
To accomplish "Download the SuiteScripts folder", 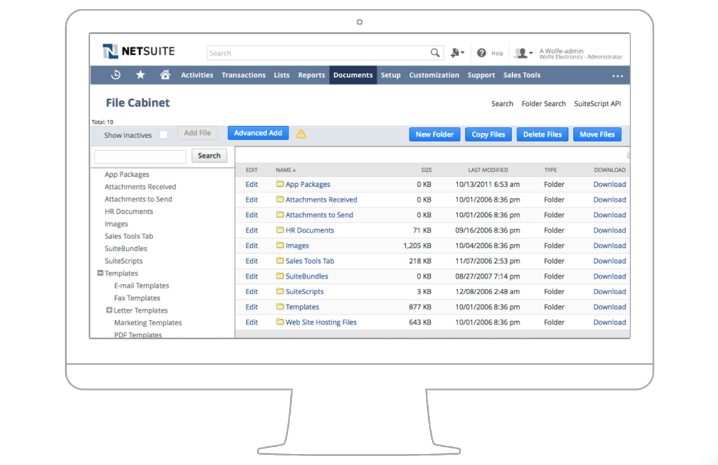I will tap(609, 291).
